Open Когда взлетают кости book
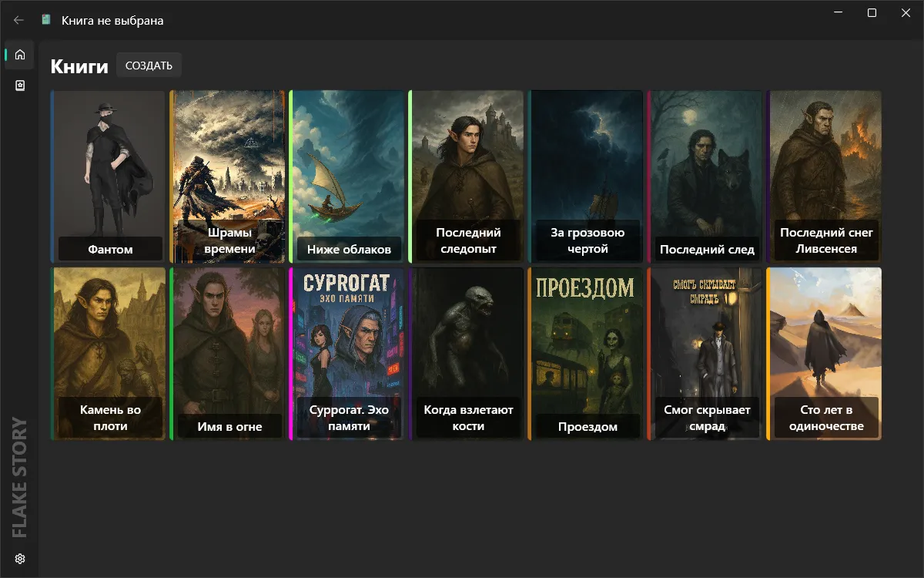The height and width of the screenshot is (578, 924). click(x=467, y=353)
